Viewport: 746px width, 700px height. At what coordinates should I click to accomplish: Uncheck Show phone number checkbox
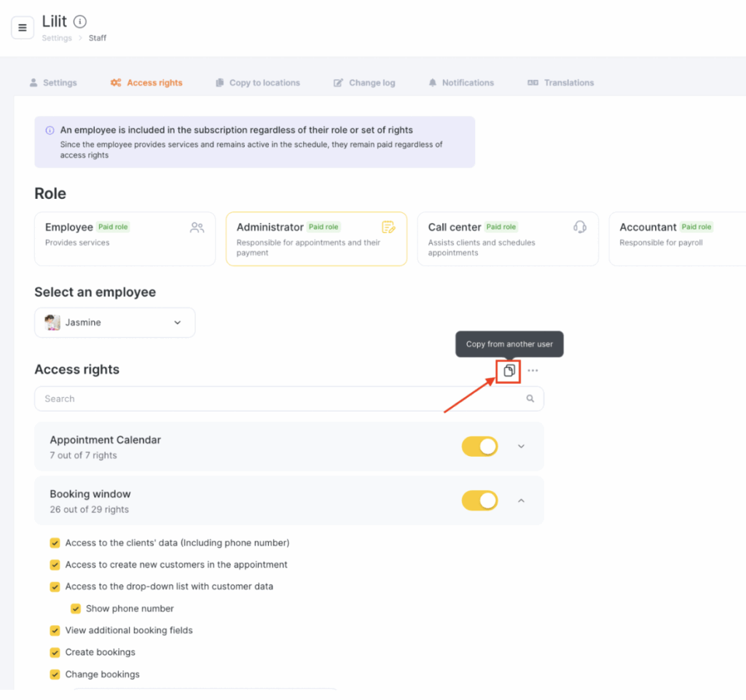(x=75, y=608)
